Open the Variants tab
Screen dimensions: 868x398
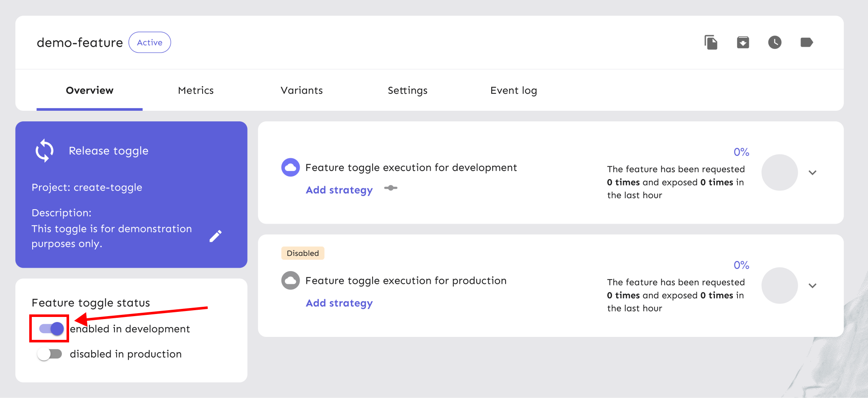coord(301,90)
